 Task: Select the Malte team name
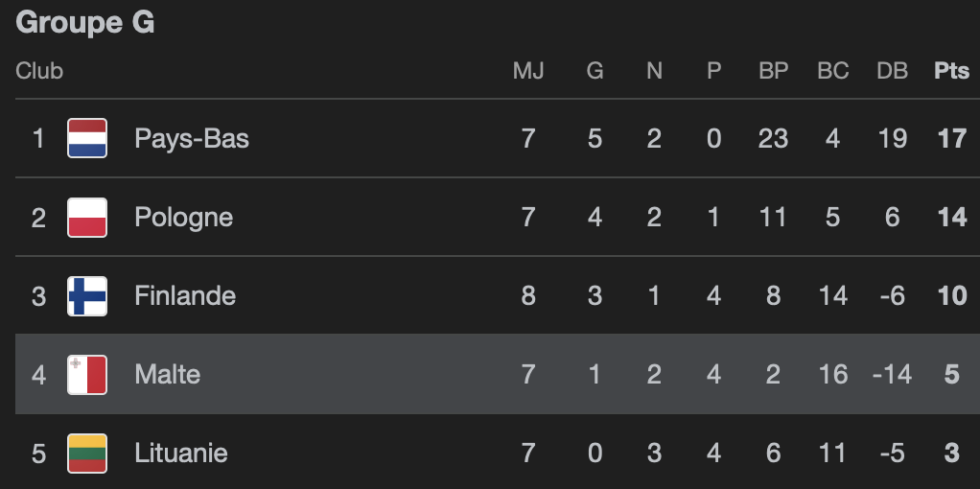(168, 374)
